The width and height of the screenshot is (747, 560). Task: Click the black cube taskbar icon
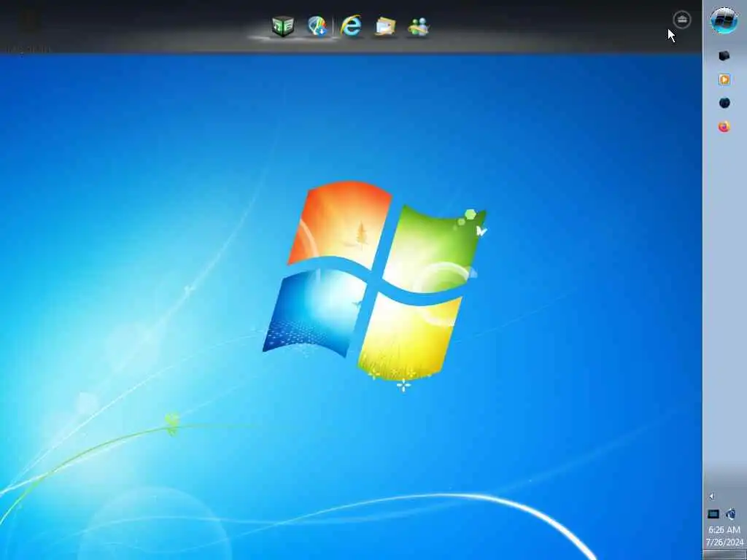click(x=724, y=55)
